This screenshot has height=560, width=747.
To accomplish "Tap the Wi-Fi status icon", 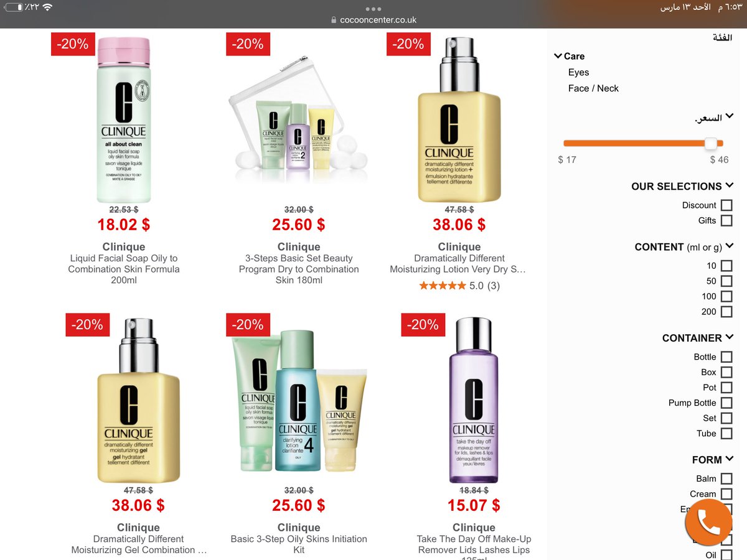I will 47,7.
